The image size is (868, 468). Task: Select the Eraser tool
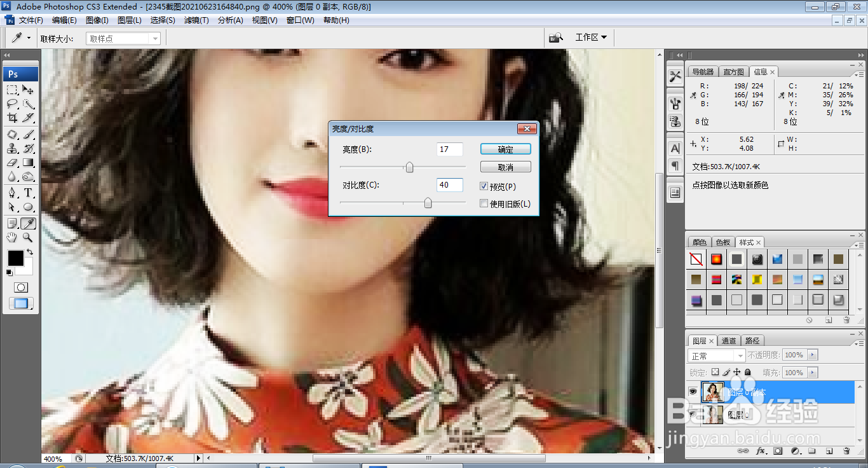point(12,163)
